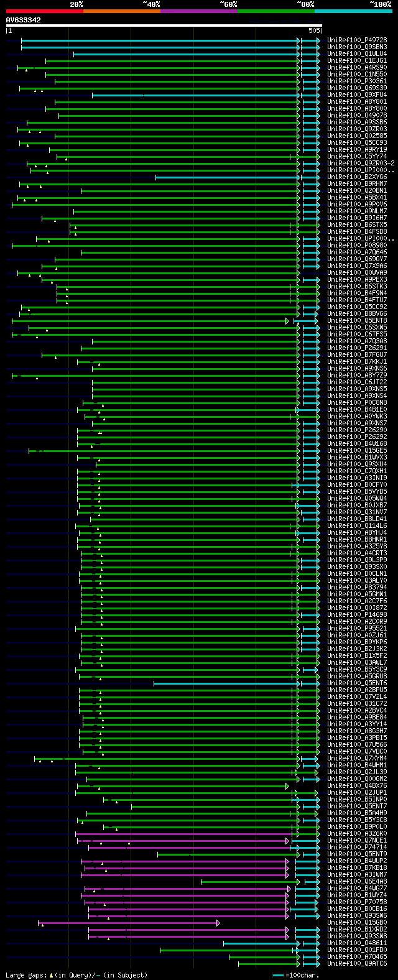Click the purple ~60% identity legend bar
398x980 pixels.
click(199, 11)
